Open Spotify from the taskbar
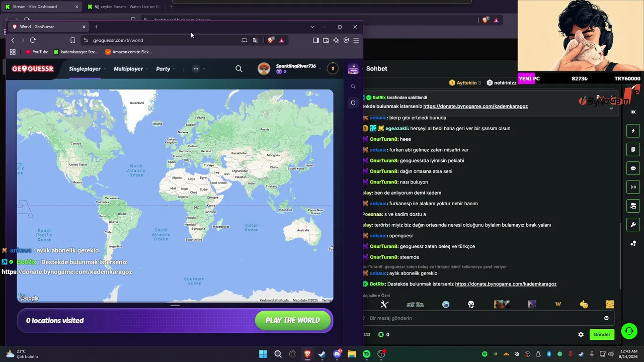Image resolution: width=644 pixels, height=362 pixels. pos(367,354)
